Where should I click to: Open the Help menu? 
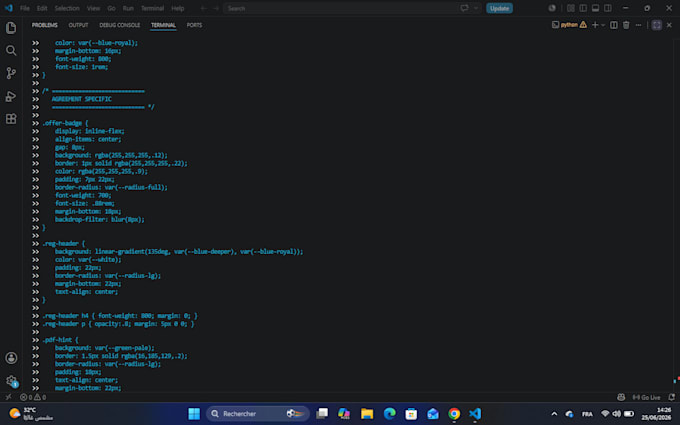tap(177, 8)
